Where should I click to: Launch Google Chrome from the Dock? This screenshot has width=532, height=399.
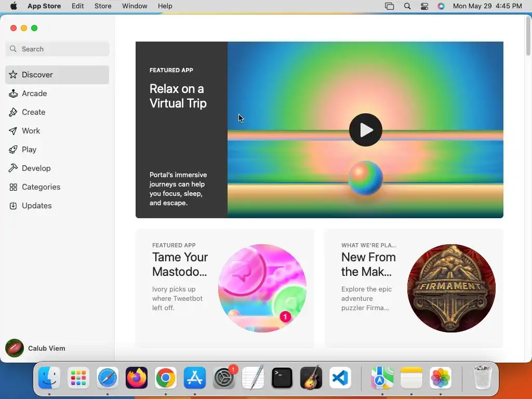[166, 378]
